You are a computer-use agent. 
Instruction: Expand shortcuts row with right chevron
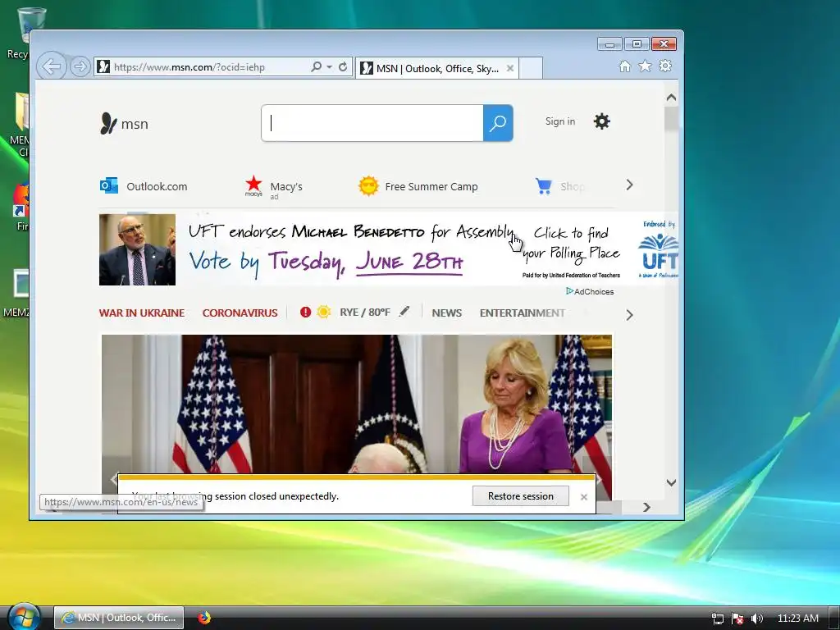(x=629, y=185)
